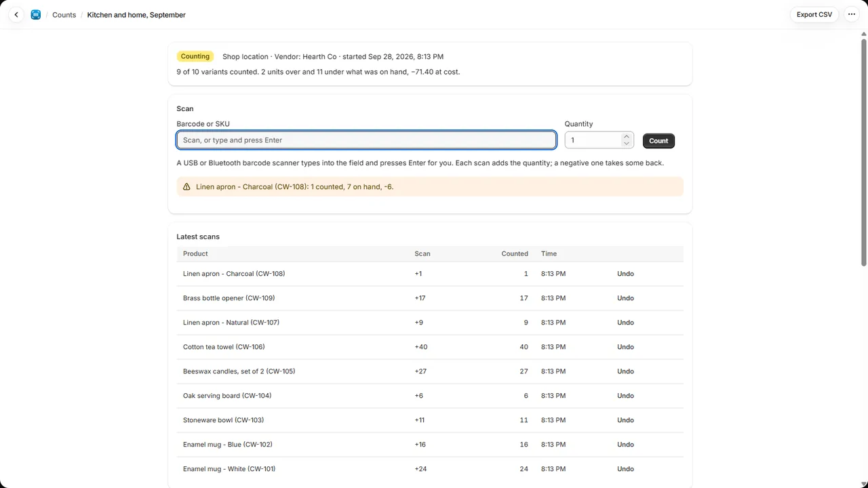Image resolution: width=868 pixels, height=488 pixels.
Task: Click the Time column header
Action: click(549, 253)
